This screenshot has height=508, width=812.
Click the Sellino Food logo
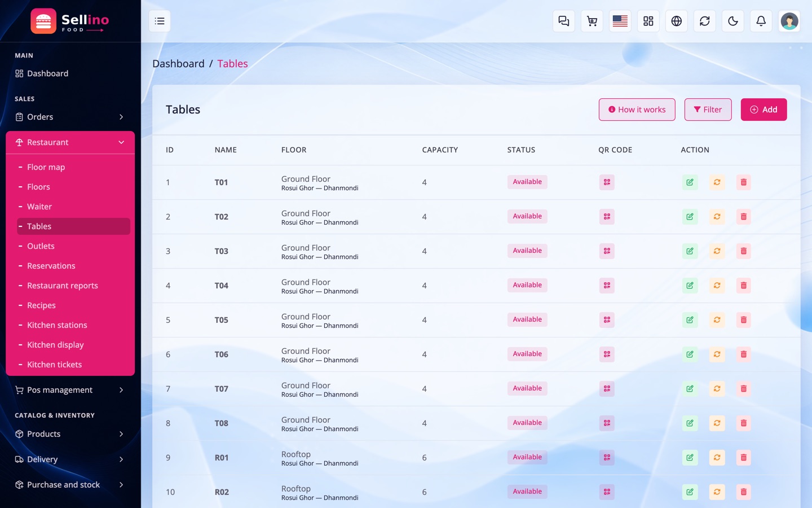[70, 21]
